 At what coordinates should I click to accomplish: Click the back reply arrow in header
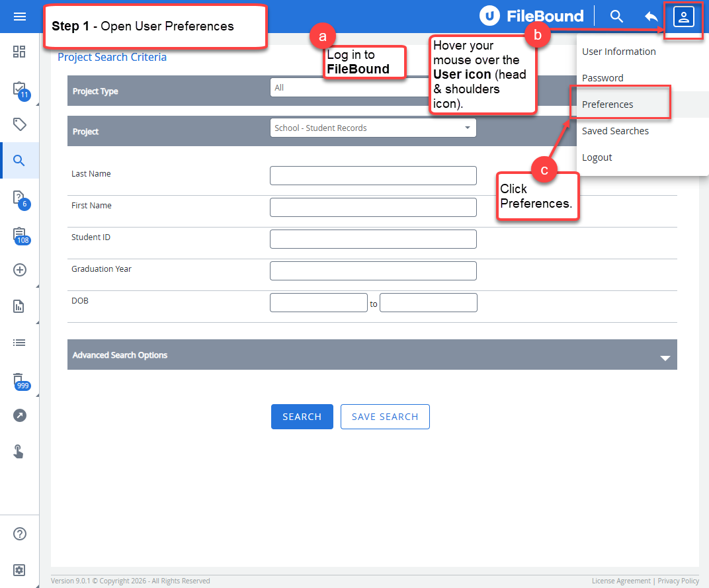[x=651, y=17]
